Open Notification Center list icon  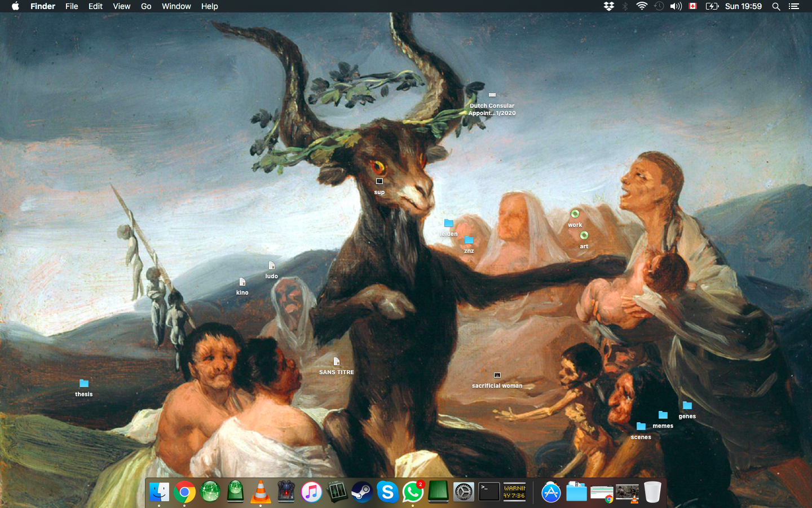(x=794, y=6)
